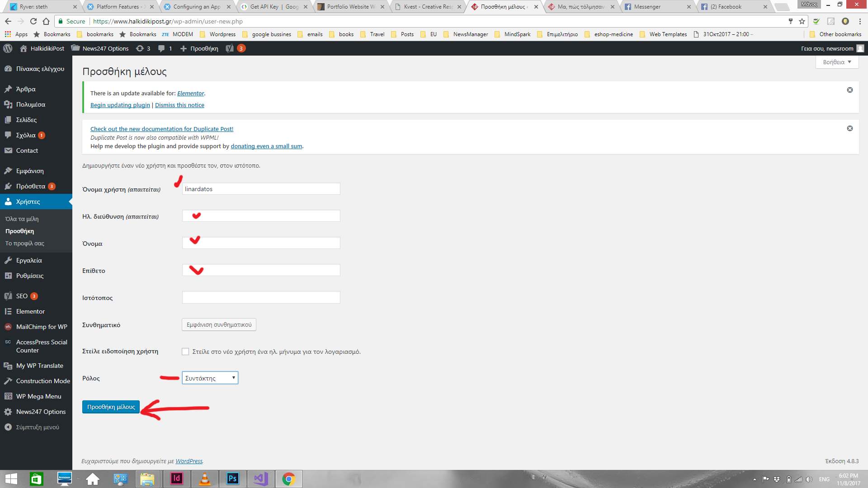This screenshot has width=868, height=488.
Task: Click the Εμφάνιση συνθηματικού button
Action: pyautogui.click(x=219, y=324)
